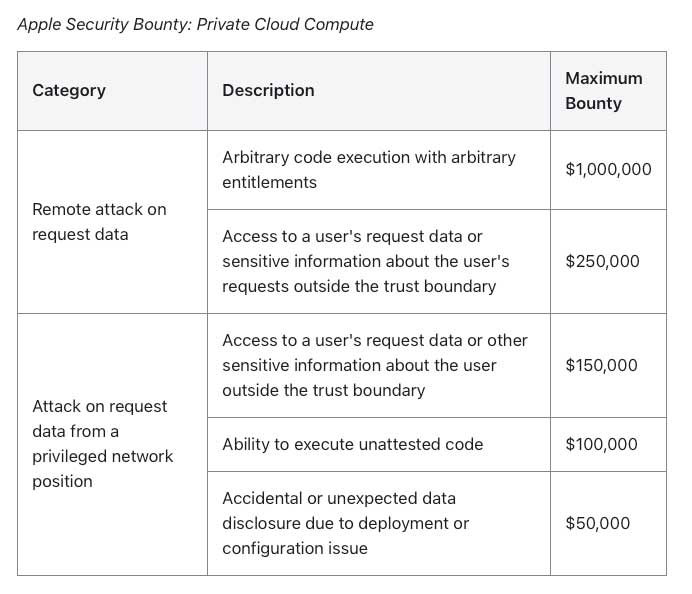Click description mentioning 'sensitive information about the user's requests'
The width and height of the screenshot is (692, 594).
click(365, 262)
